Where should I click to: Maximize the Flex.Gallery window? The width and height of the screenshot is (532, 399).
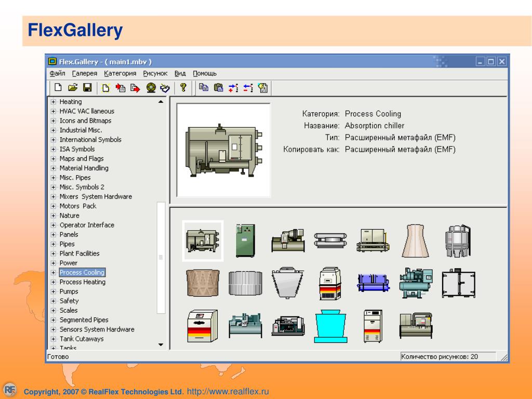coord(491,62)
